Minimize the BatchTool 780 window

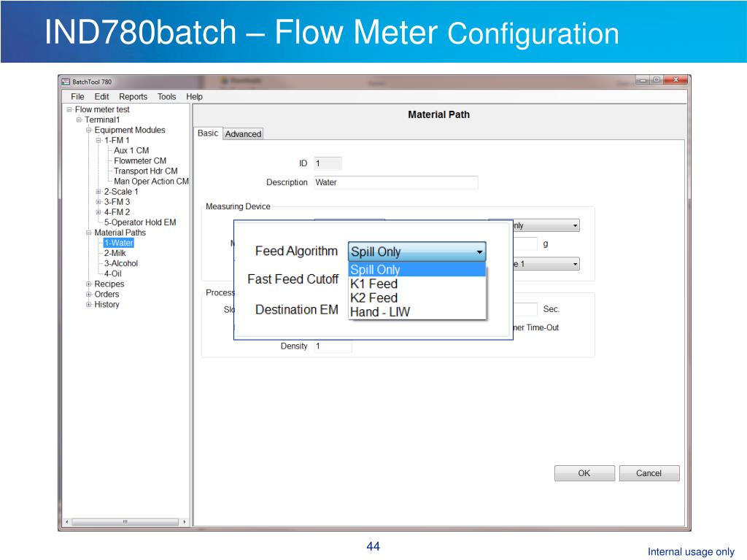(643, 80)
